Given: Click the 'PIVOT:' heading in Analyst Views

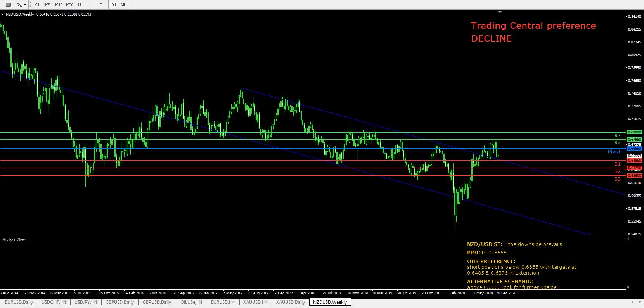Looking at the screenshot, I should coord(476,253).
